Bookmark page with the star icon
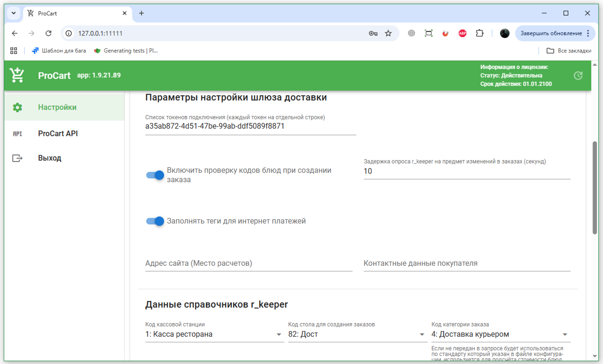 click(x=388, y=33)
